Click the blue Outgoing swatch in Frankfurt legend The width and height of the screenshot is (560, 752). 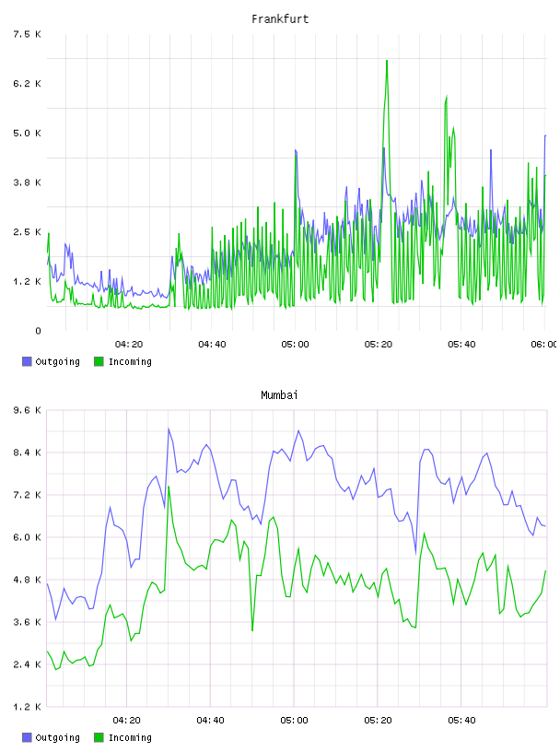pyautogui.click(x=27, y=361)
